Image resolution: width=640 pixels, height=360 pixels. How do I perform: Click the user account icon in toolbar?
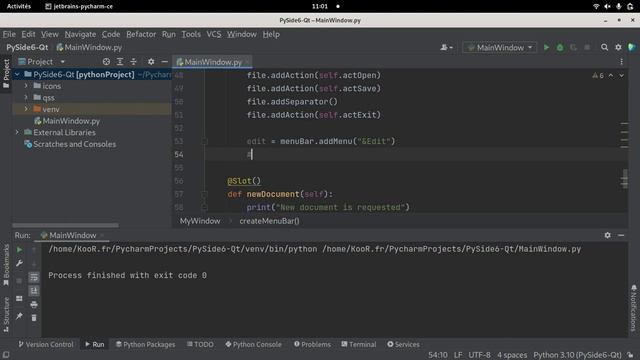click(x=446, y=47)
